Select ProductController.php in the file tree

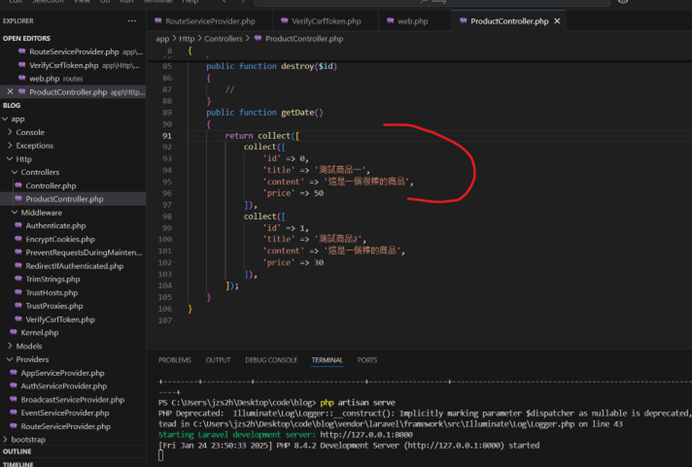[64, 199]
